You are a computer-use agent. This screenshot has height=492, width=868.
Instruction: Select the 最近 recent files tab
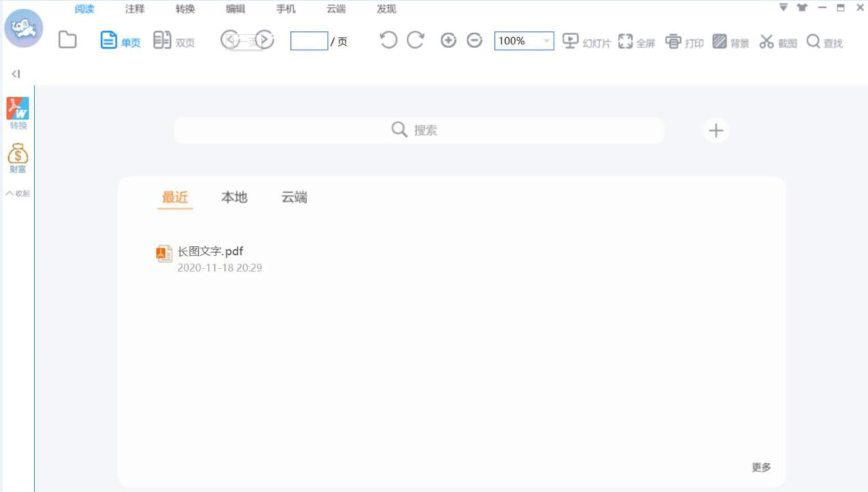175,197
